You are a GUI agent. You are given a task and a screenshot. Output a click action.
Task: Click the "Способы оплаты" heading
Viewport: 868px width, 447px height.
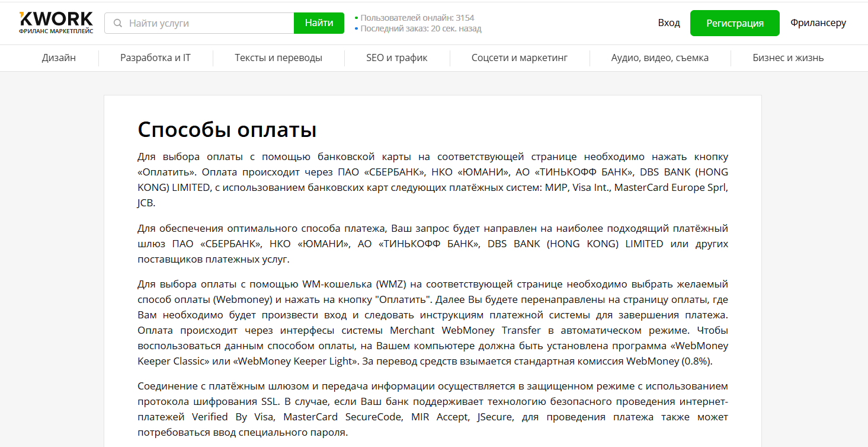[x=227, y=129]
